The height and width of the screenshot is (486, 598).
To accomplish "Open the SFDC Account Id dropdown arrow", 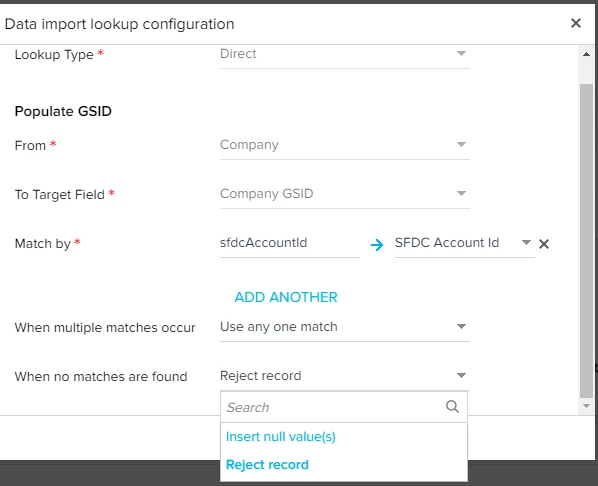I will pos(526,243).
